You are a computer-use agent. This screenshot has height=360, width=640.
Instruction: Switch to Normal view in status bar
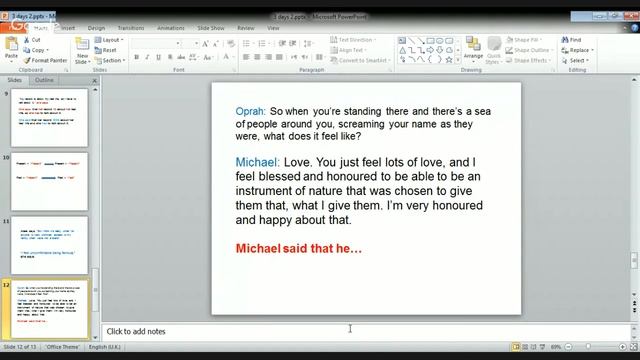coord(516,347)
